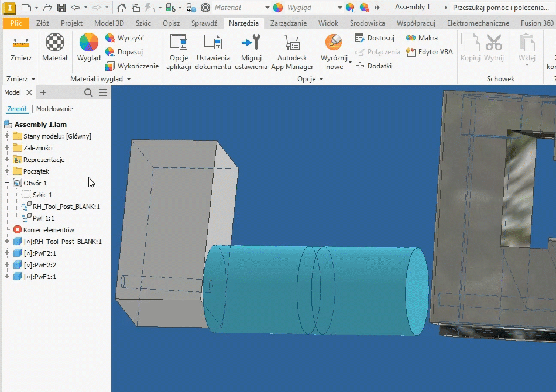The image size is (556, 392).
Task: Open the Szkic ribbon tab
Action: click(x=143, y=23)
